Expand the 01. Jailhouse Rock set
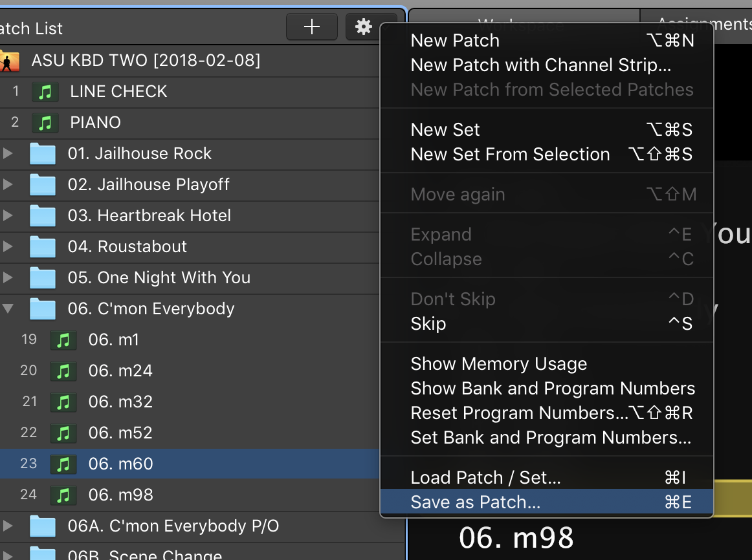The height and width of the screenshot is (560, 752). (8, 154)
